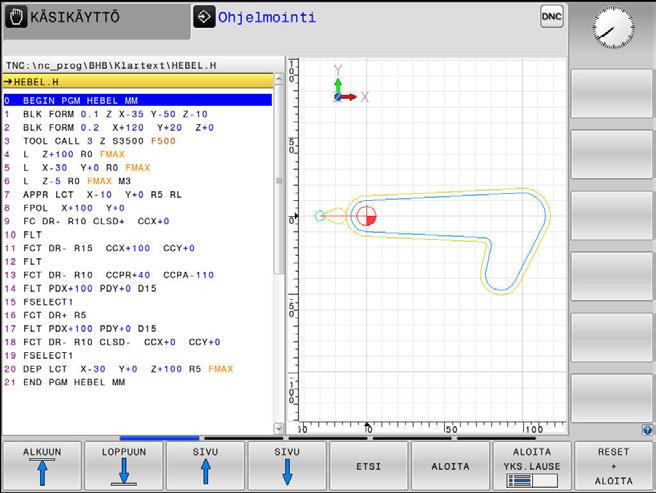
Task: Click the RESET + ALOITA soft key
Action: tap(613, 466)
